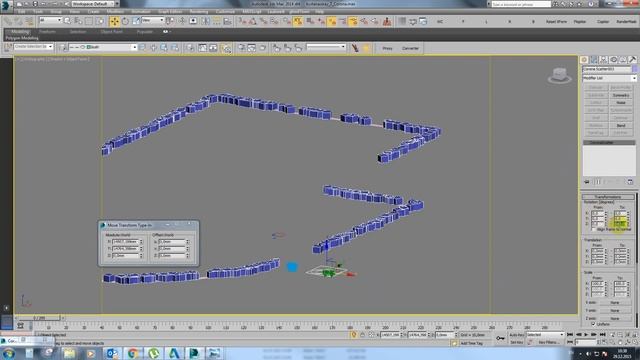Open the Modifier List dropdown

pyautogui.click(x=609, y=78)
